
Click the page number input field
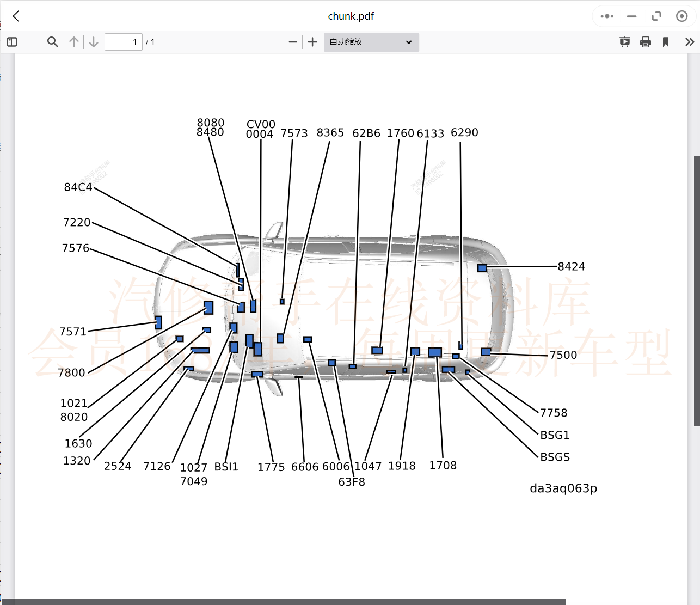(x=123, y=42)
